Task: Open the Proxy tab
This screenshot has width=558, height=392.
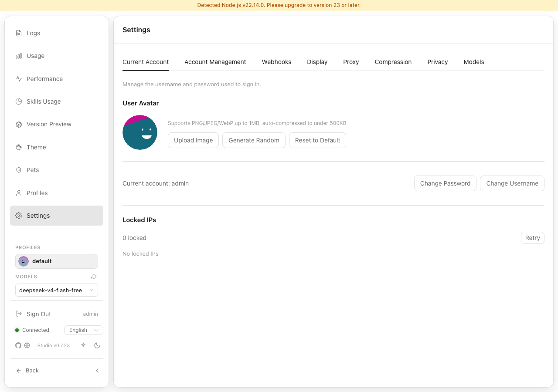Action: tap(351, 62)
